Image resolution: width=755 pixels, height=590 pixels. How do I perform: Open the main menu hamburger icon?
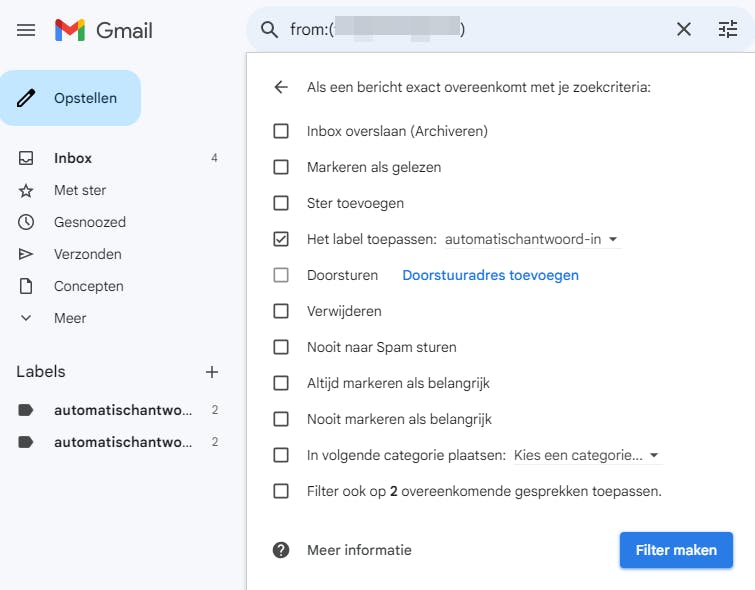click(26, 30)
